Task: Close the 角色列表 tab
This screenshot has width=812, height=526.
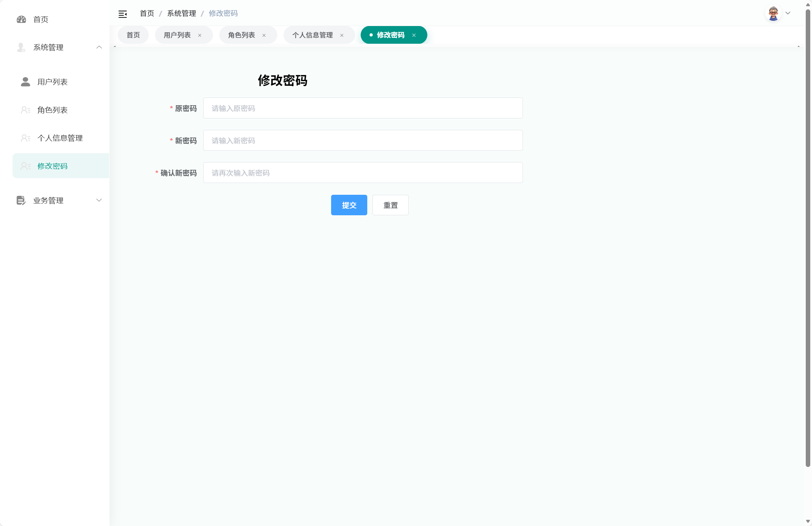Action: 264,35
